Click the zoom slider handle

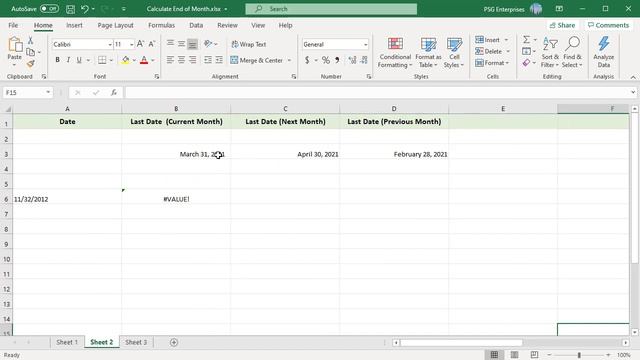pyautogui.click(x=579, y=355)
